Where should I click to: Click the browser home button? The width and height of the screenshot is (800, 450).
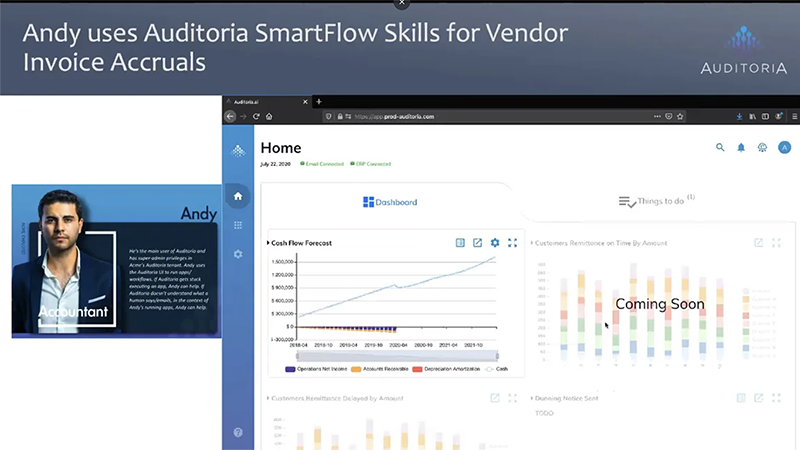269,116
